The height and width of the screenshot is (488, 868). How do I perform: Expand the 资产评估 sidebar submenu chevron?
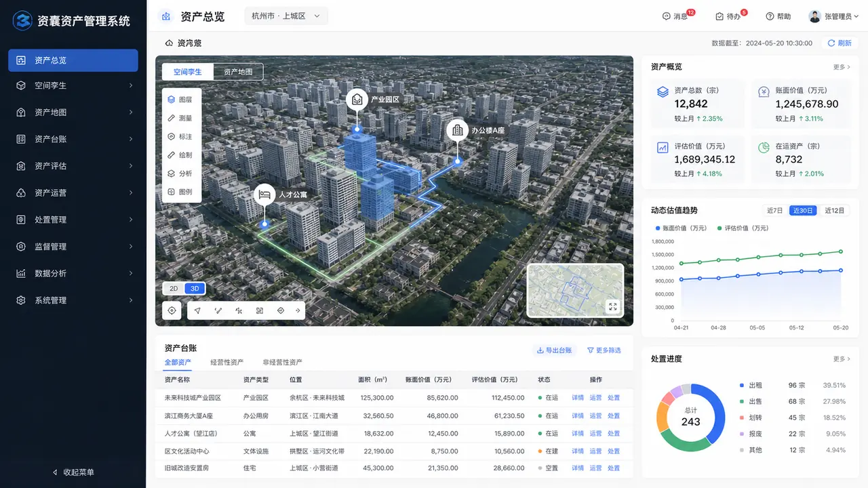point(131,166)
